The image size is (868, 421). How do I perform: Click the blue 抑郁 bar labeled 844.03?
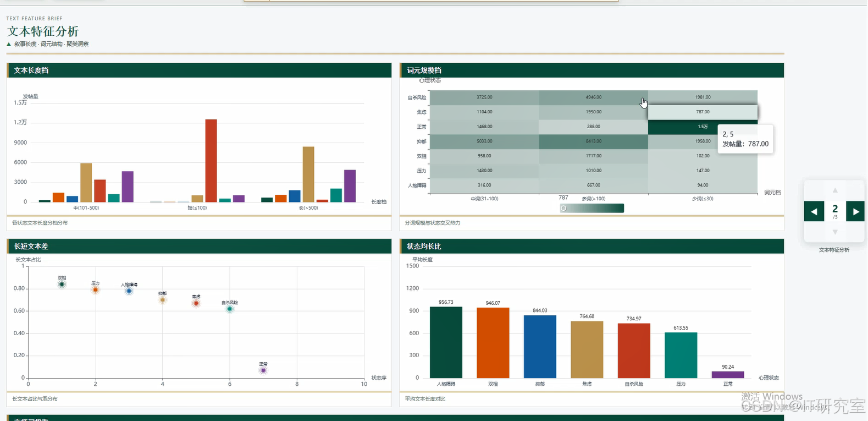540,347
